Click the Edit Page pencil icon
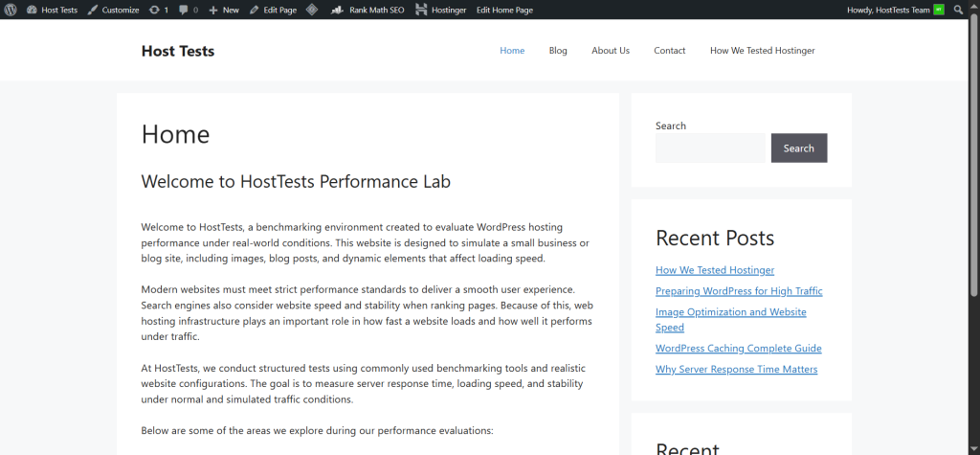 tap(255, 10)
